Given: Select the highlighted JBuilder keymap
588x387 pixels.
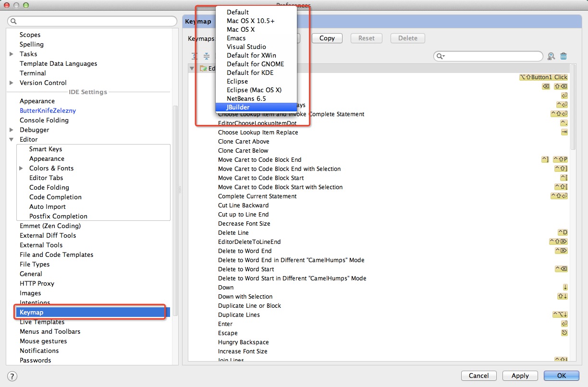Looking at the screenshot, I should point(256,107).
